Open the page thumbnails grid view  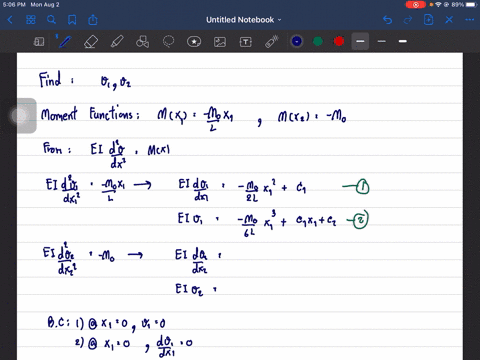pos(31,20)
